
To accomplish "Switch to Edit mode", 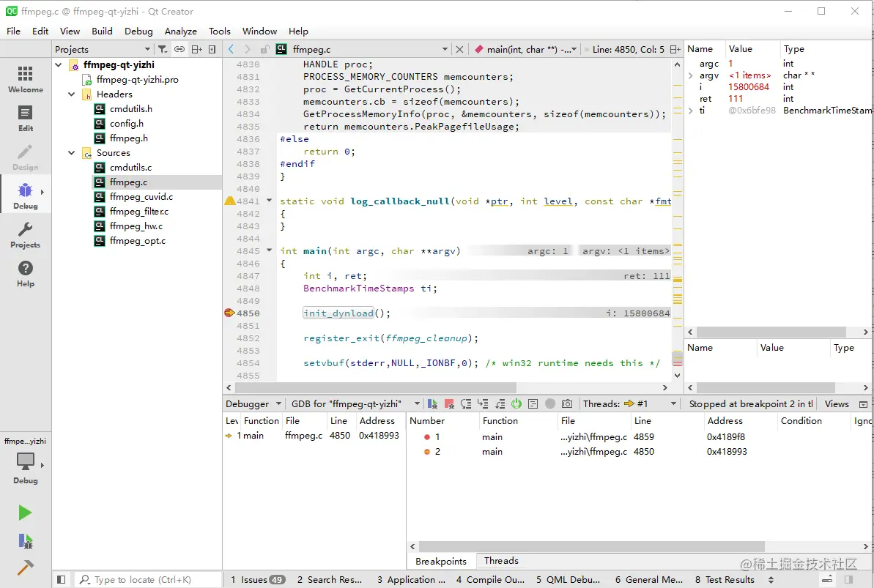I will pos(25,118).
